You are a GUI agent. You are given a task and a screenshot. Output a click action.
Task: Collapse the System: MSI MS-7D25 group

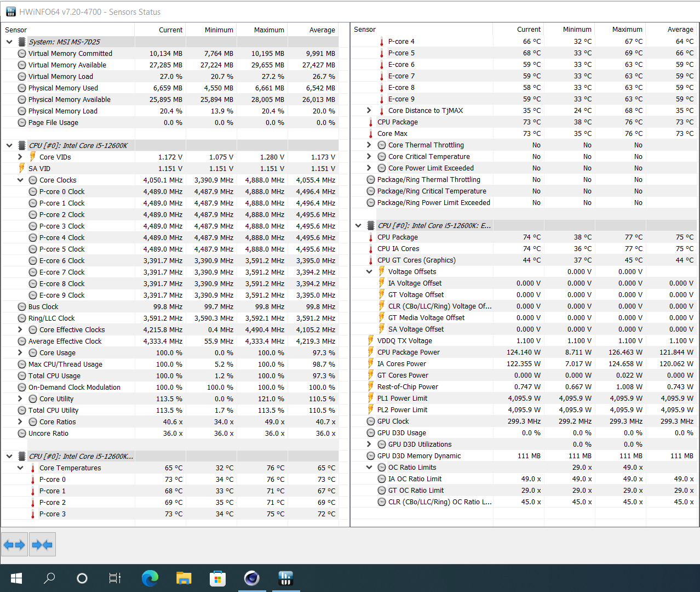point(9,42)
